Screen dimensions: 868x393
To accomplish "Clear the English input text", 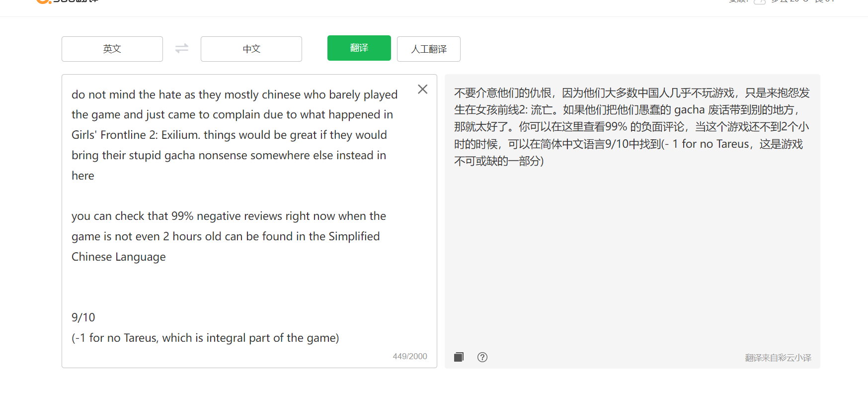I will (422, 89).
